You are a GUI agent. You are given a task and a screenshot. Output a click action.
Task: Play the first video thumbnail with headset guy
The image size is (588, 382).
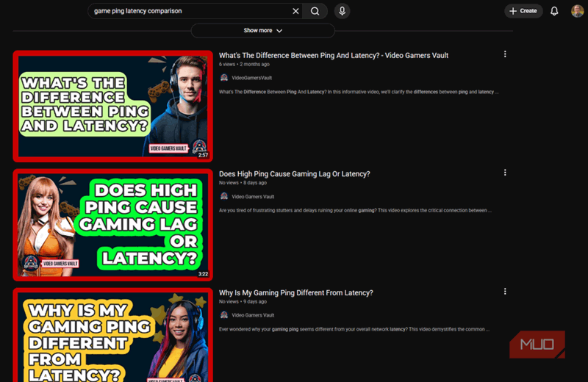(x=112, y=107)
